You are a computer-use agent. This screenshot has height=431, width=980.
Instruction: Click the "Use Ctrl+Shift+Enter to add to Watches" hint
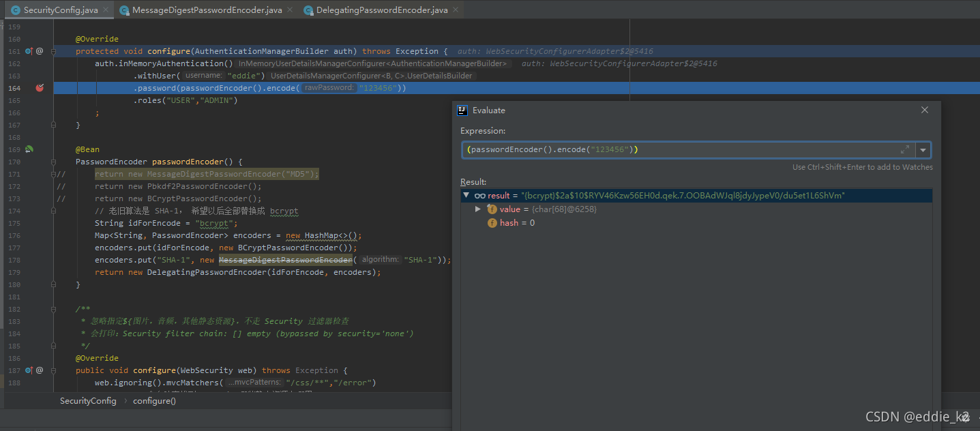pos(862,167)
